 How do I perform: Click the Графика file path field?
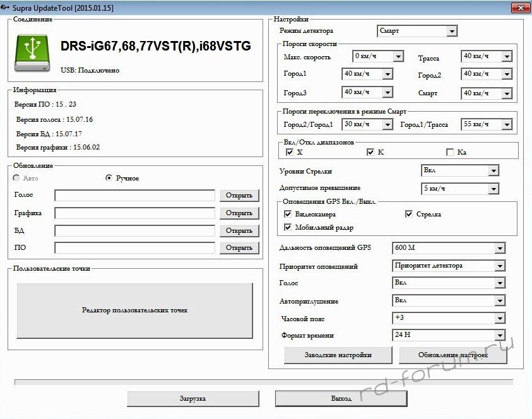(134, 213)
